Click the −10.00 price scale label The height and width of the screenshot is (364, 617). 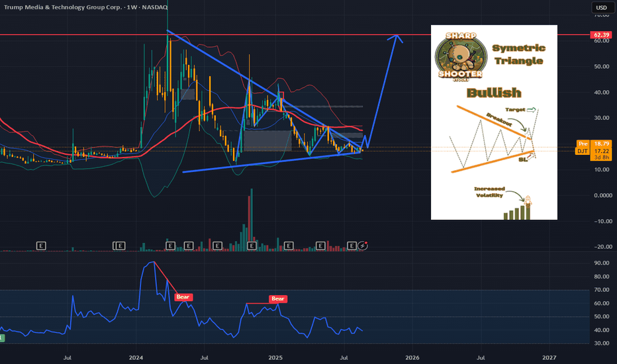[x=603, y=221]
